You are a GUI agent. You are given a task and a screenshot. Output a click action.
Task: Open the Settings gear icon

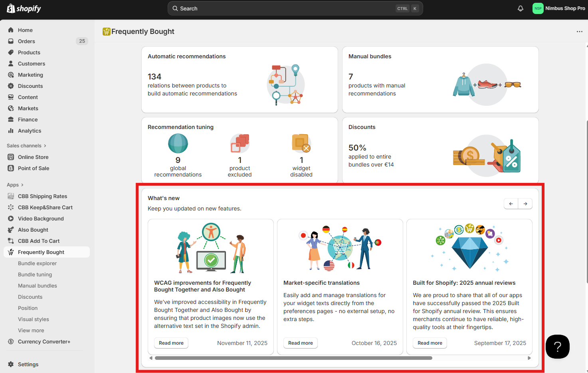click(x=11, y=364)
